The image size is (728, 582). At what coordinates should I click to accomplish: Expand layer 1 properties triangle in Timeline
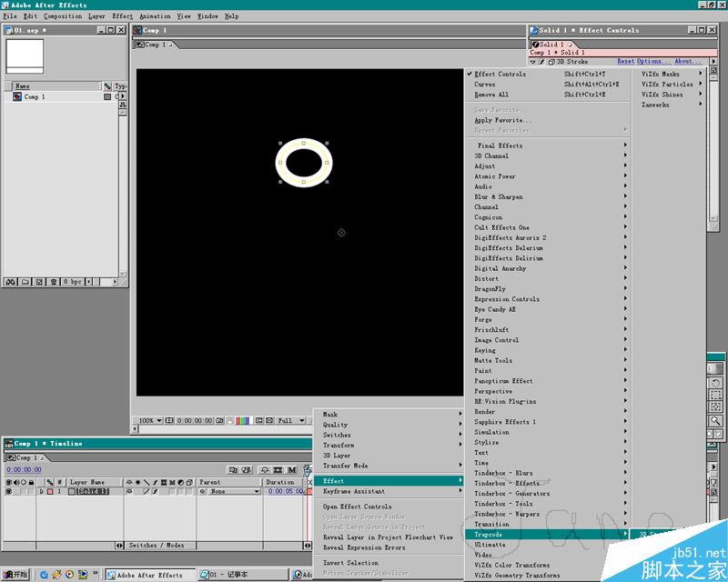tap(41, 492)
